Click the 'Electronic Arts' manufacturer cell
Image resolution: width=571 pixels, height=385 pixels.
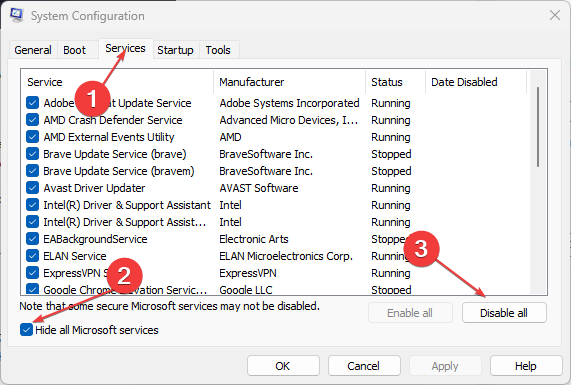click(254, 239)
